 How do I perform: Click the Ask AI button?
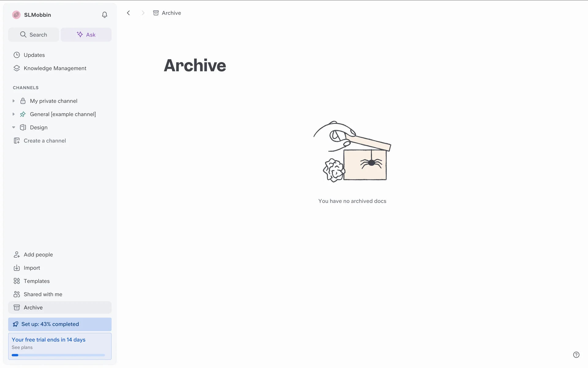[x=86, y=35]
